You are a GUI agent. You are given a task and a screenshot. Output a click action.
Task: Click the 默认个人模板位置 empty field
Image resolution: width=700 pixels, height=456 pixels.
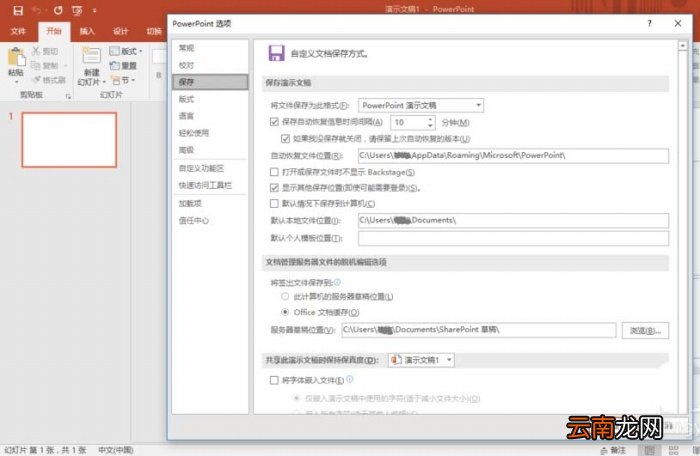[513, 238]
